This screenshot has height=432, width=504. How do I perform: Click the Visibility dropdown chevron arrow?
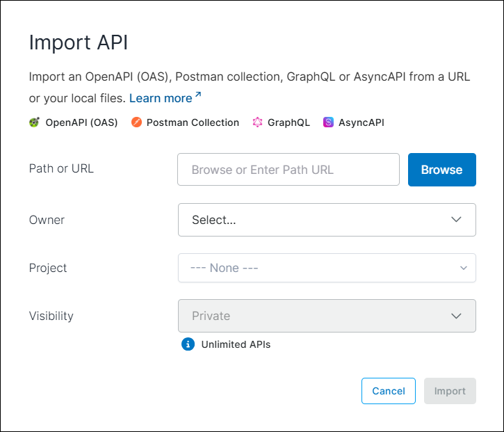pos(456,316)
